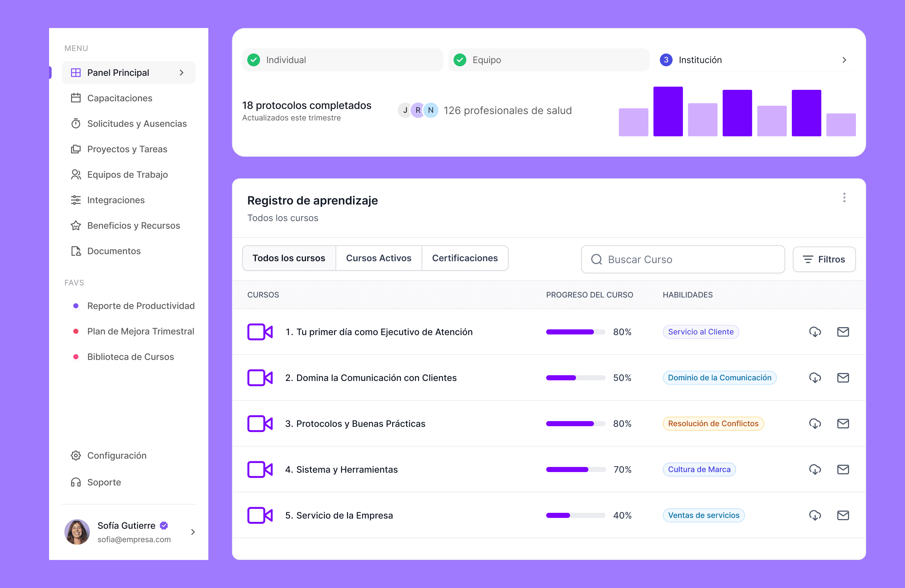
Task: Click the Servicio al Cliente skill tag
Action: (x=701, y=332)
